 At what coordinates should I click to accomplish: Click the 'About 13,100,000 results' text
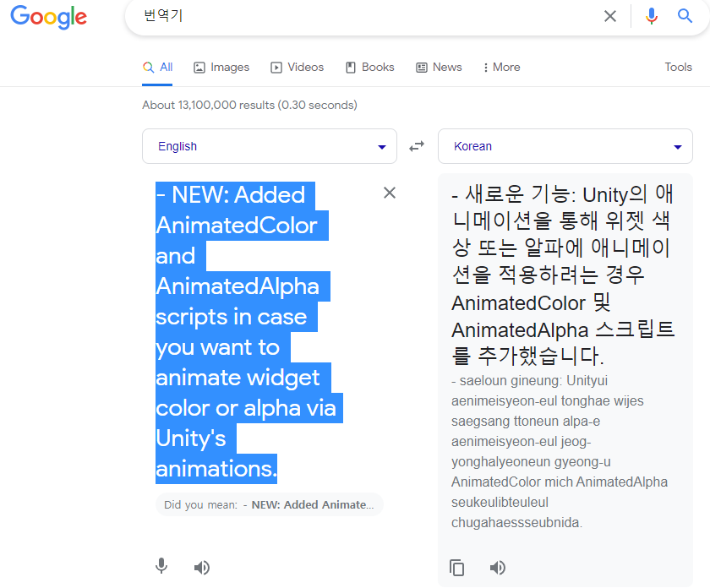click(249, 105)
